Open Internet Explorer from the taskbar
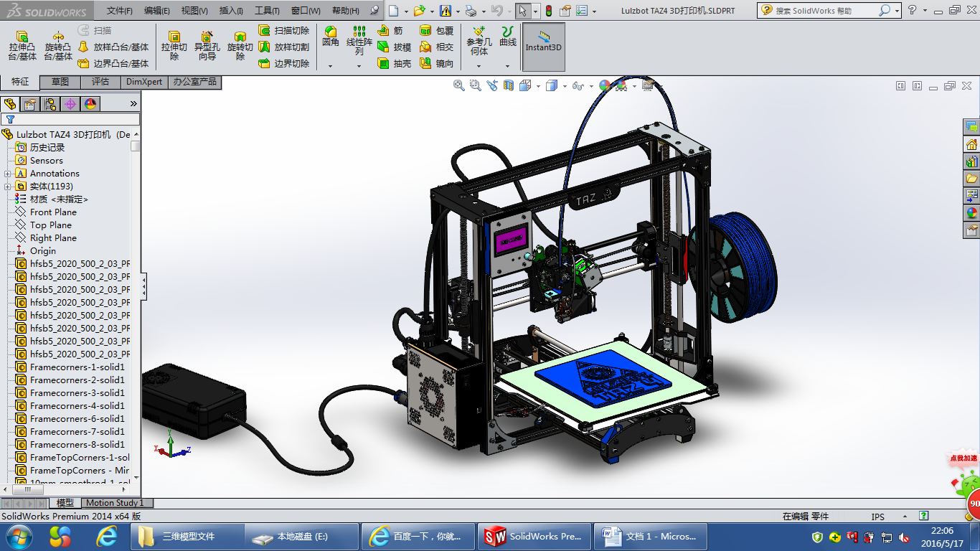 [107, 536]
